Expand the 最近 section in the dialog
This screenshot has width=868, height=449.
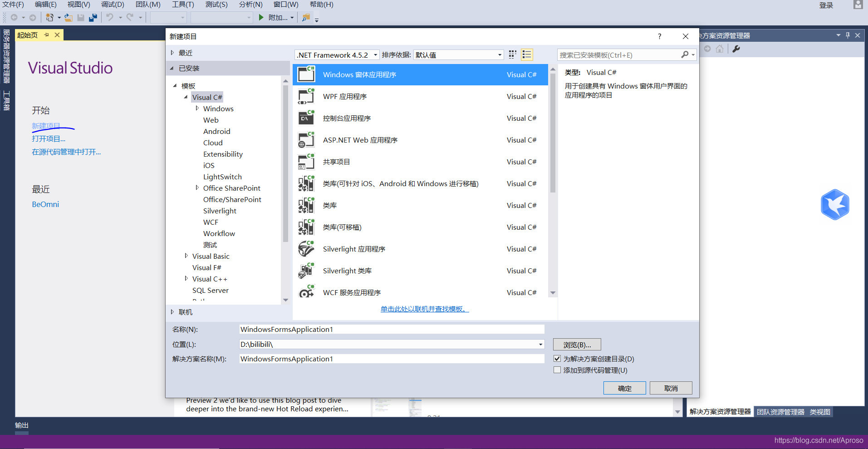click(172, 53)
